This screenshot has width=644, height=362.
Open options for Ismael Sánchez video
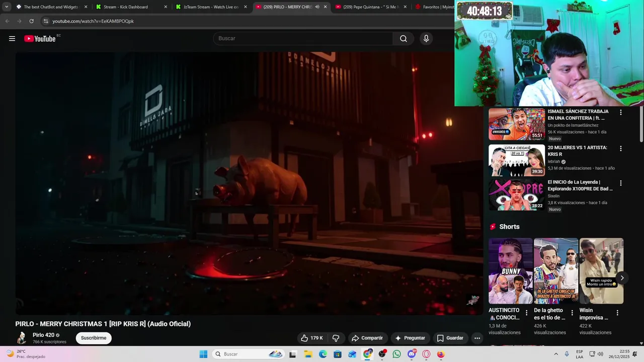click(x=621, y=112)
